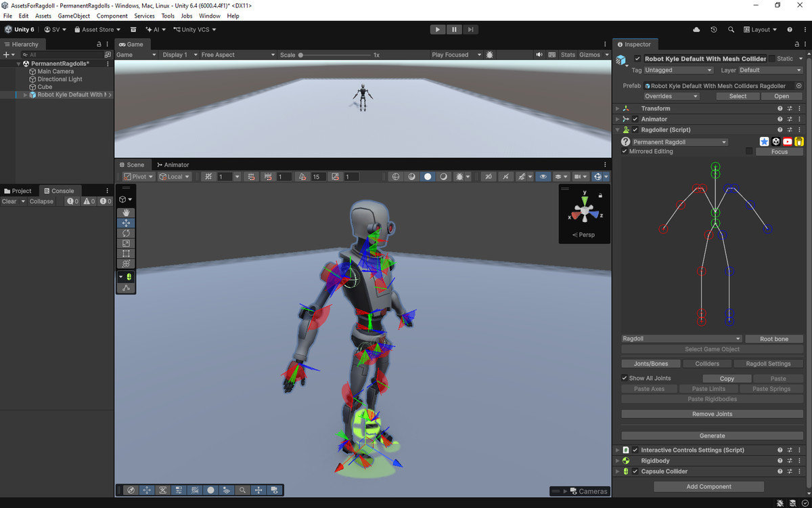Switch to the Animator tab
The image size is (812, 508).
(x=173, y=165)
